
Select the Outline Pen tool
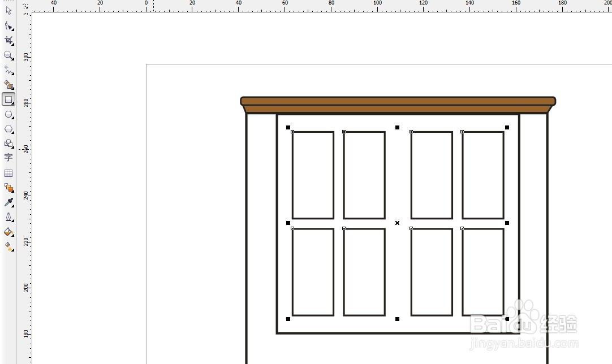coord(8,217)
